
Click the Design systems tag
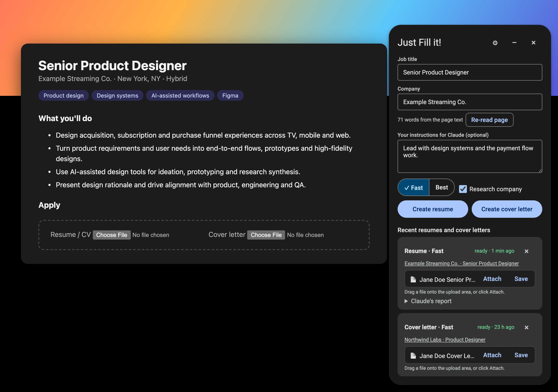[x=117, y=95]
